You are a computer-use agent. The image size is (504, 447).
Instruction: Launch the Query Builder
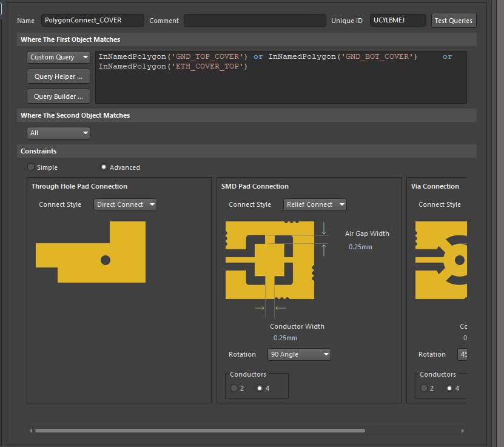(x=58, y=96)
